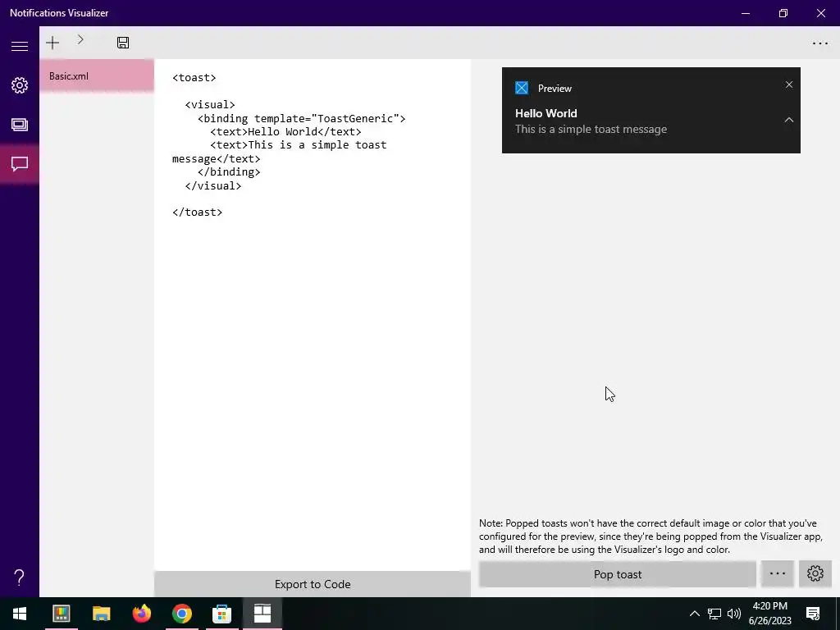Click the <visual> opening tag line

[x=210, y=105]
